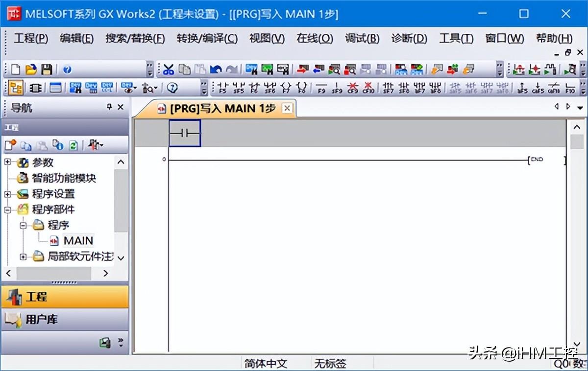This screenshot has height=371, width=588.
Task: Click the aF8 falling pulse branch icon
Action: tap(436, 88)
